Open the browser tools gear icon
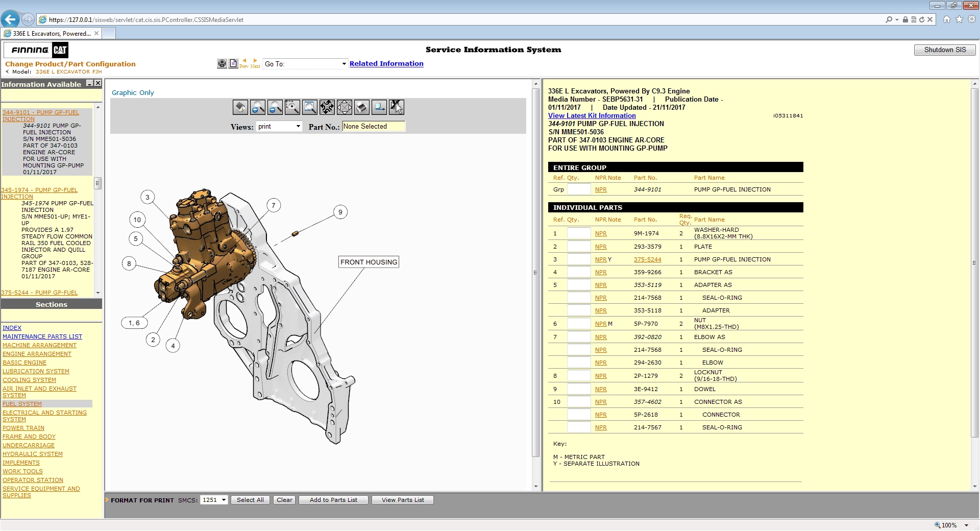980x531 pixels. coord(972,19)
